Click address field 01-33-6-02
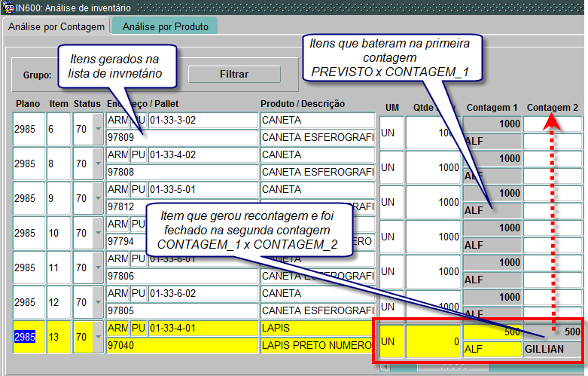Screen dimensions: 588x376 pyautogui.click(x=203, y=293)
